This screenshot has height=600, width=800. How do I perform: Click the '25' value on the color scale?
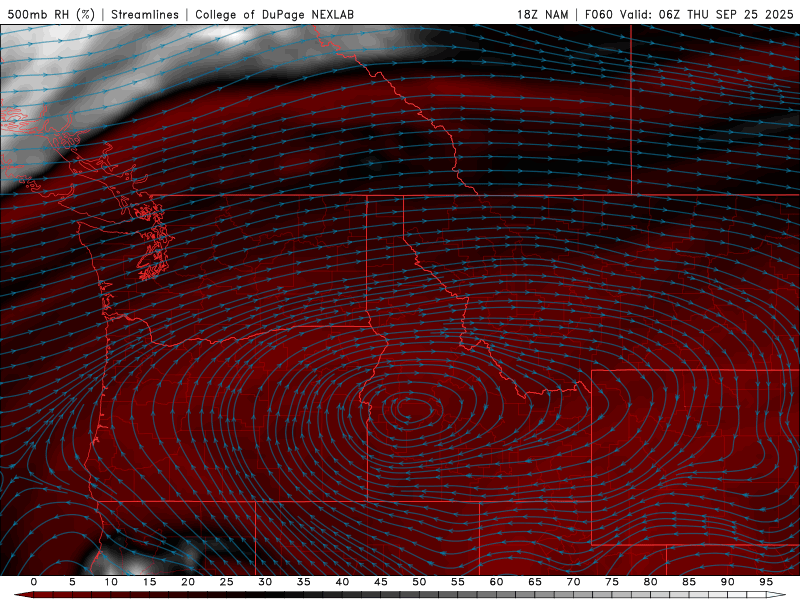(227, 582)
